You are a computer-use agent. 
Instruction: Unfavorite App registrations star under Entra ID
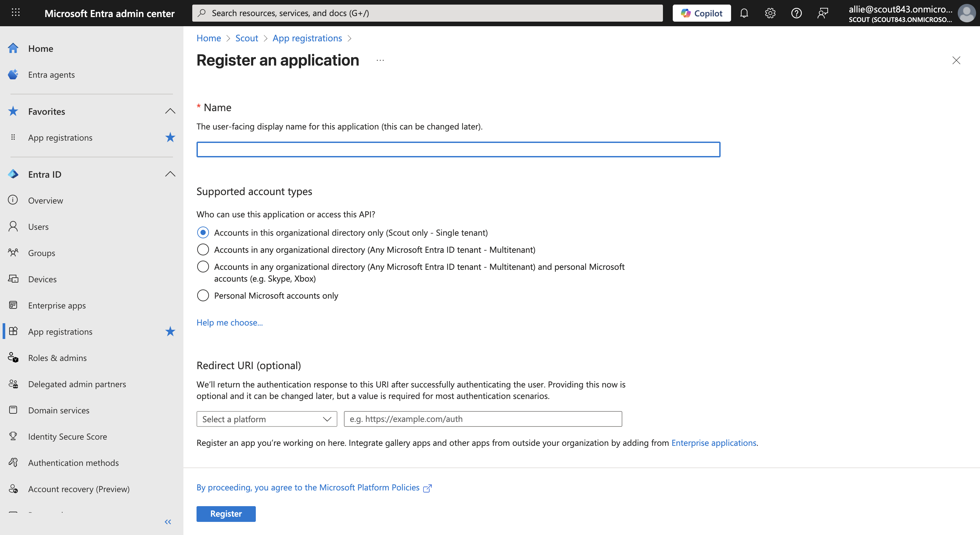click(x=170, y=331)
